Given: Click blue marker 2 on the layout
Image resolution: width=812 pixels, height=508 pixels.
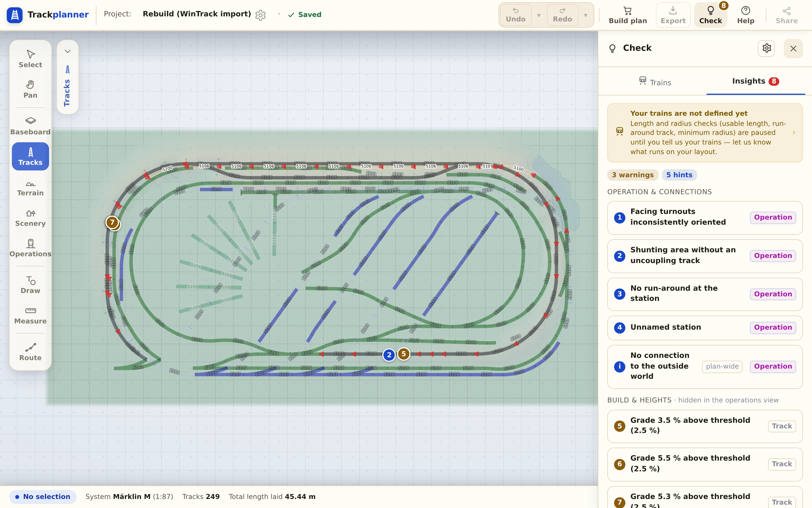Looking at the screenshot, I should [389, 355].
